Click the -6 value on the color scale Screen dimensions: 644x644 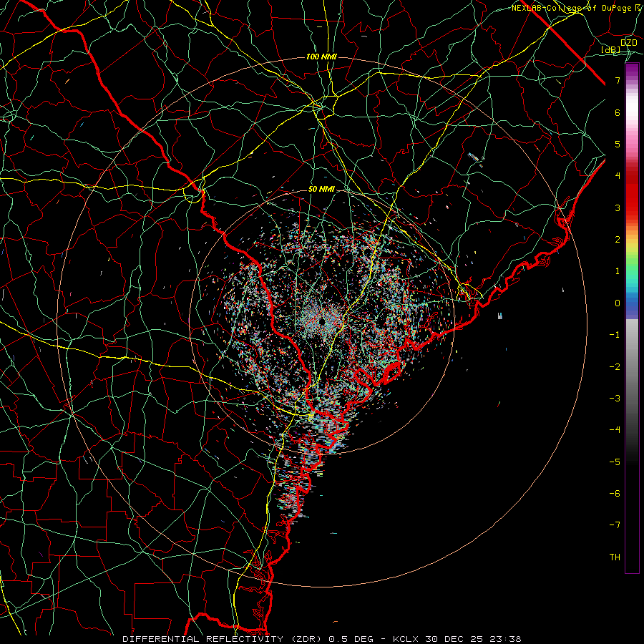coord(615,493)
